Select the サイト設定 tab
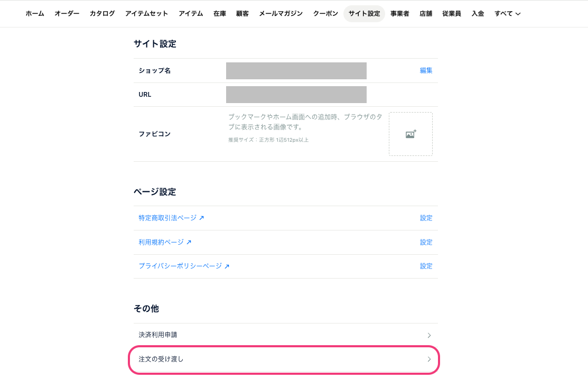588x388 pixels. [364, 14]
